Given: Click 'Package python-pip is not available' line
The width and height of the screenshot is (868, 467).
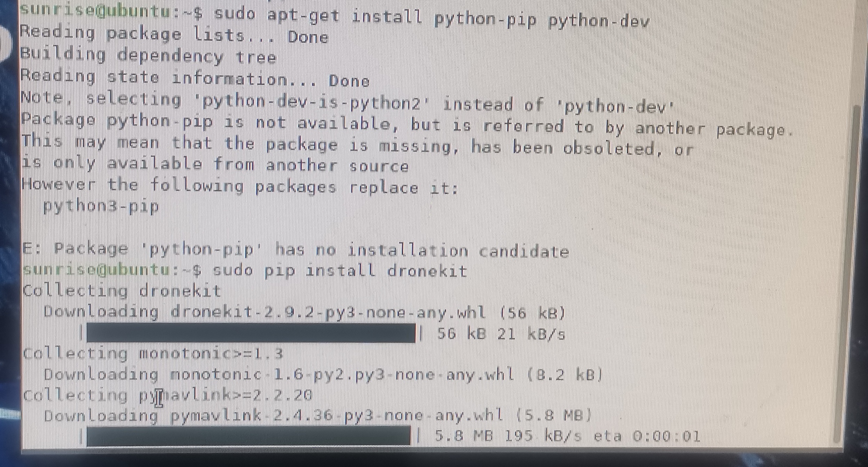Looking at the screenshot, I should (x=407, y=125).
